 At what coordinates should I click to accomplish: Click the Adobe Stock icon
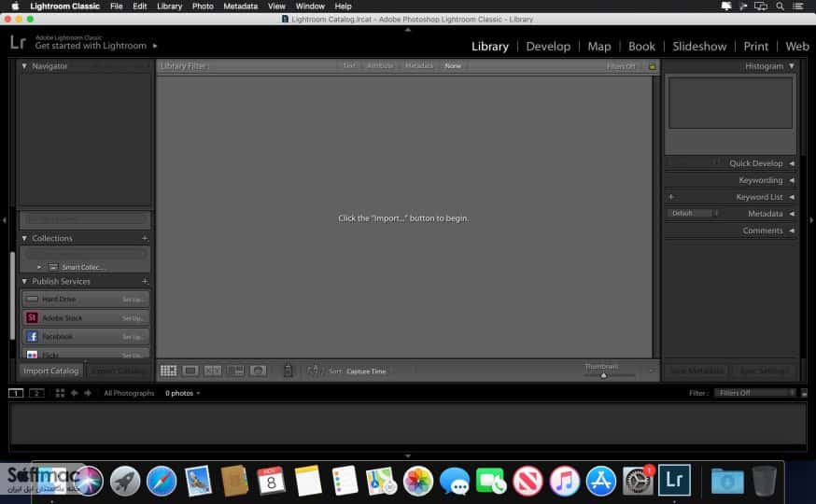click(32, 317)
